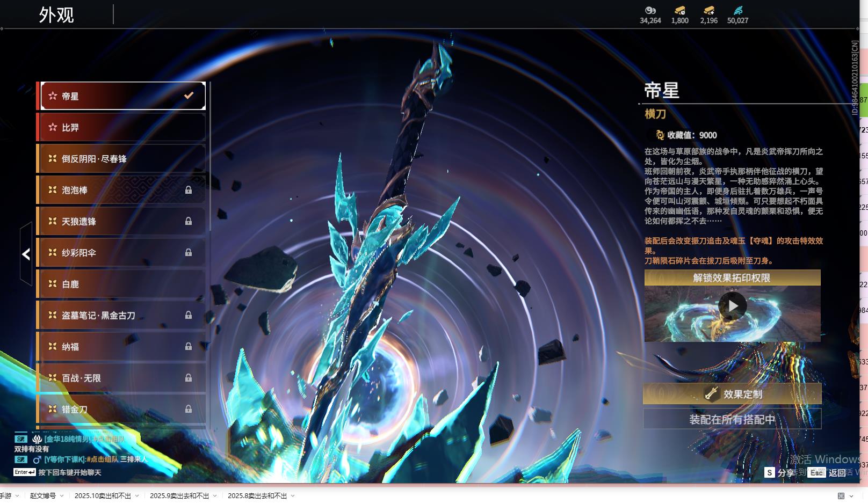Select the 白鹿 skin

tap(121, 284)
